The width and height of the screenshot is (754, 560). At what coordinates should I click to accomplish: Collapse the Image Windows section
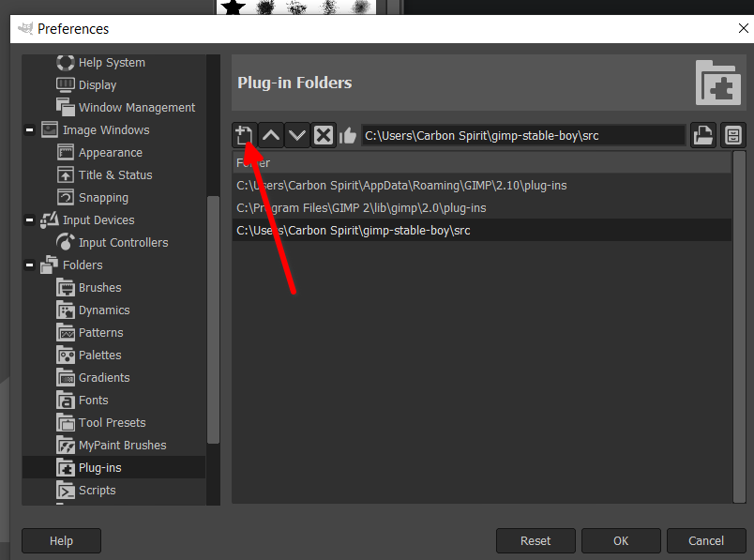point(29,129)
